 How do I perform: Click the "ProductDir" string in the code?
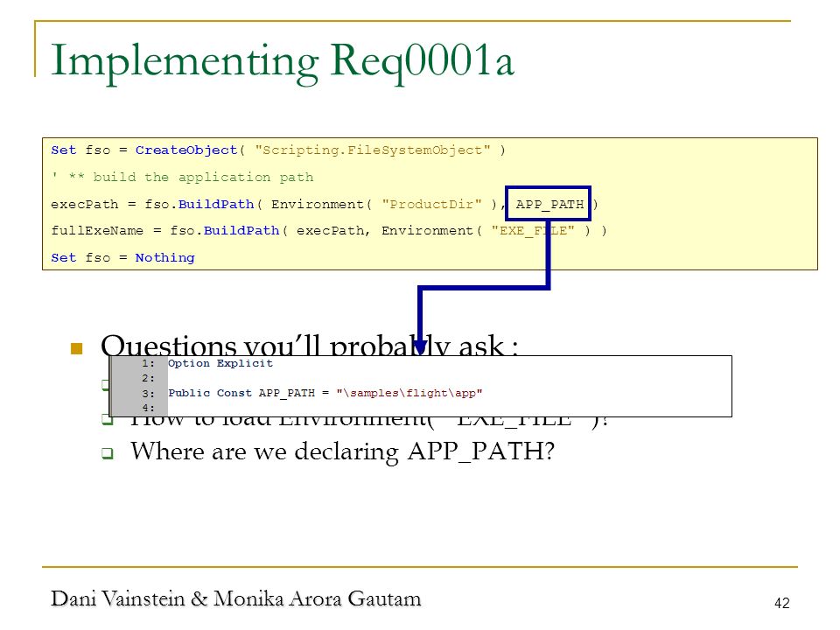431,204
